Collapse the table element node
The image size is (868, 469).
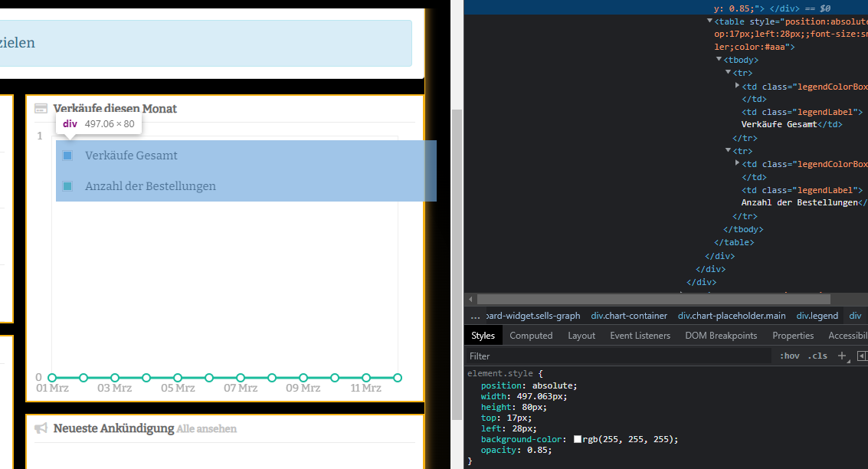[x=709, y=21]
